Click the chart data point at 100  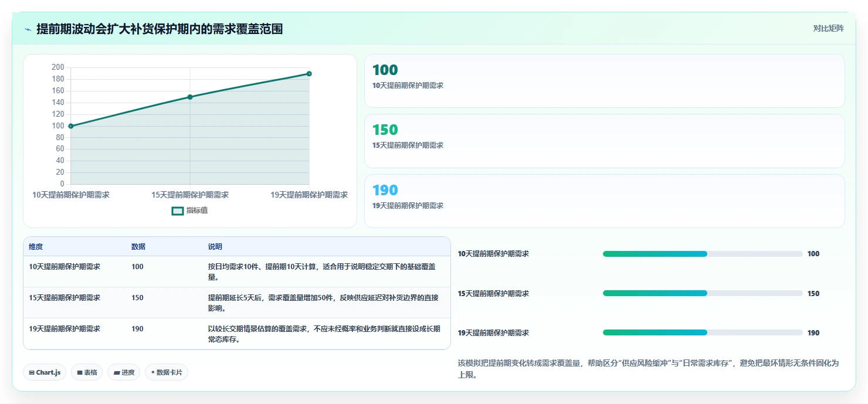(71, 126)
